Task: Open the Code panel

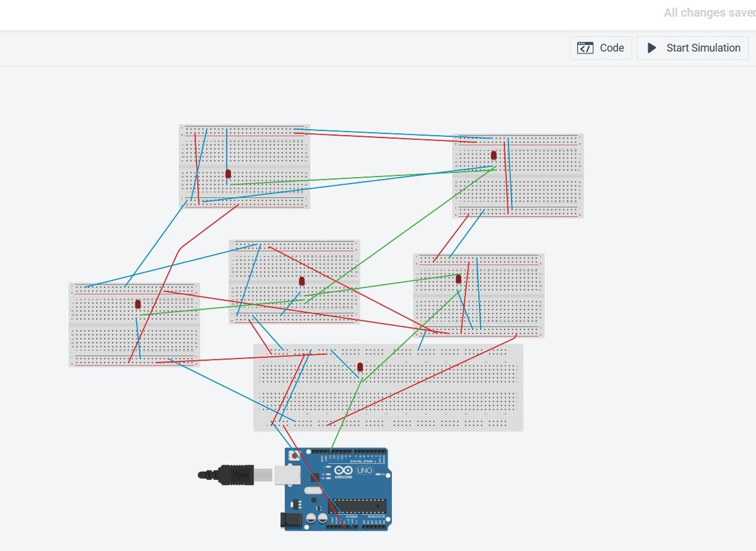Action: [x=601, y=47]
